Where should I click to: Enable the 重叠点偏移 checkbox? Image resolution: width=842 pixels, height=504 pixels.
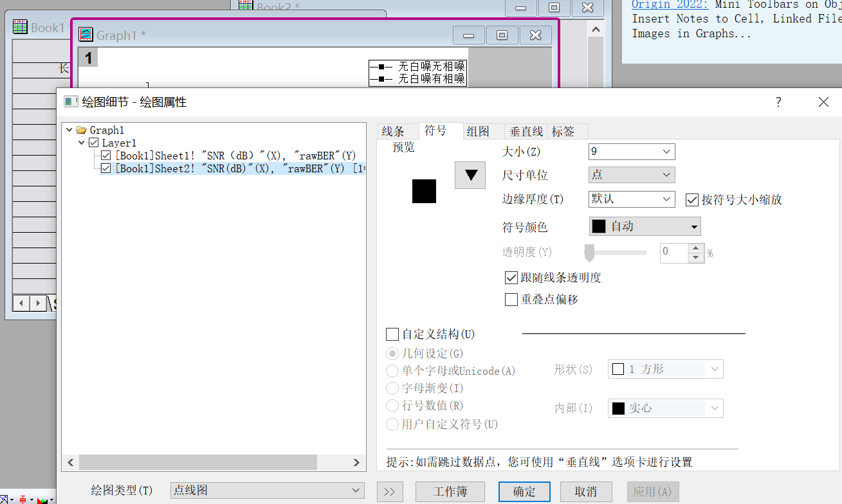(x=511, y=299)
